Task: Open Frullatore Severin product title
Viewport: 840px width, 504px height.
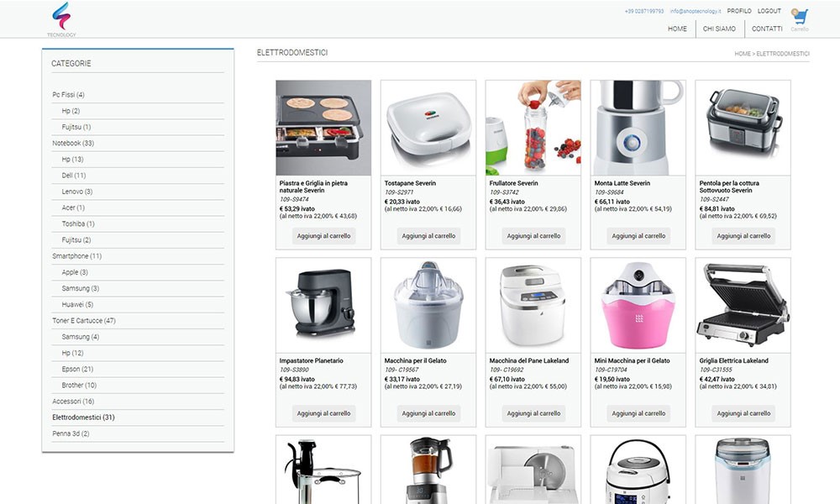Action: click(514, 183)
